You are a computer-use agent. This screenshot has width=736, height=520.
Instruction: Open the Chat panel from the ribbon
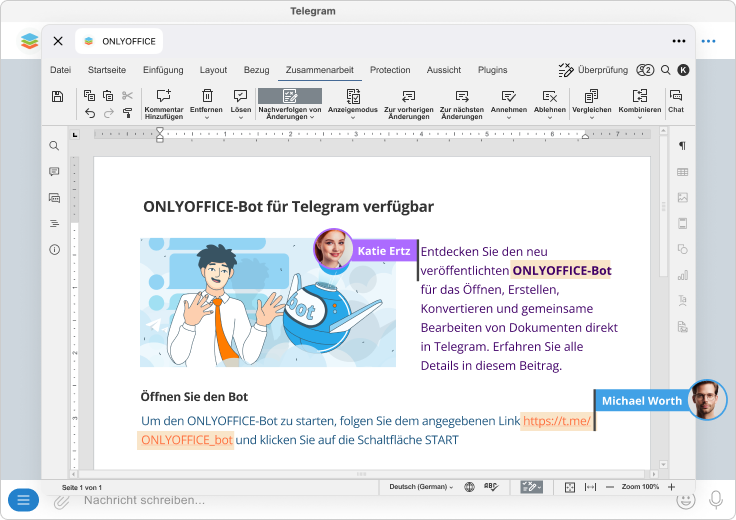tap(676, 101)
